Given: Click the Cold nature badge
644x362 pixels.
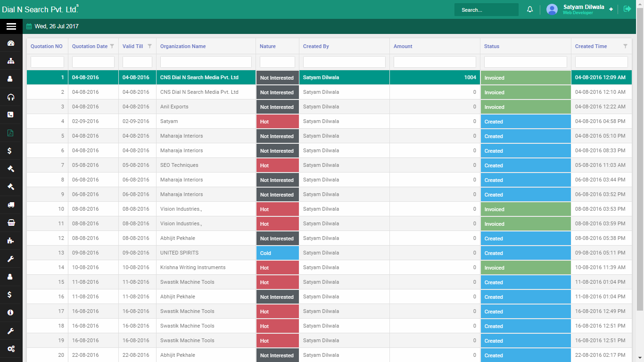Looking at the screenshot, I should (278, 253).
